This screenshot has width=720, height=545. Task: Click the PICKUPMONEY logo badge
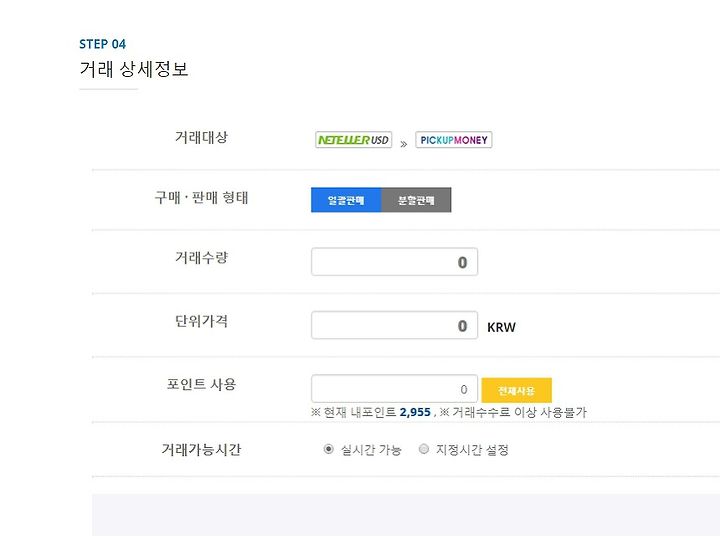click(x=454, y=140)
